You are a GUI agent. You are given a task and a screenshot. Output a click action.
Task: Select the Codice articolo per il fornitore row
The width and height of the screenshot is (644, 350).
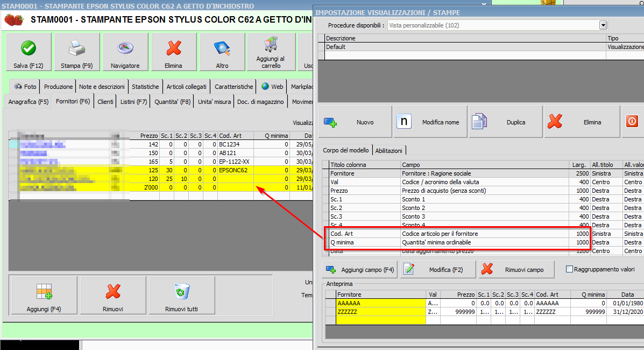tap(484, 234)
